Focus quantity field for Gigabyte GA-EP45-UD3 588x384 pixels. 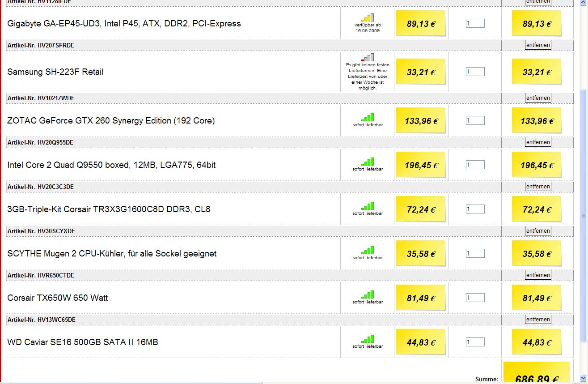pyautogui.click(x=475, y=23)
